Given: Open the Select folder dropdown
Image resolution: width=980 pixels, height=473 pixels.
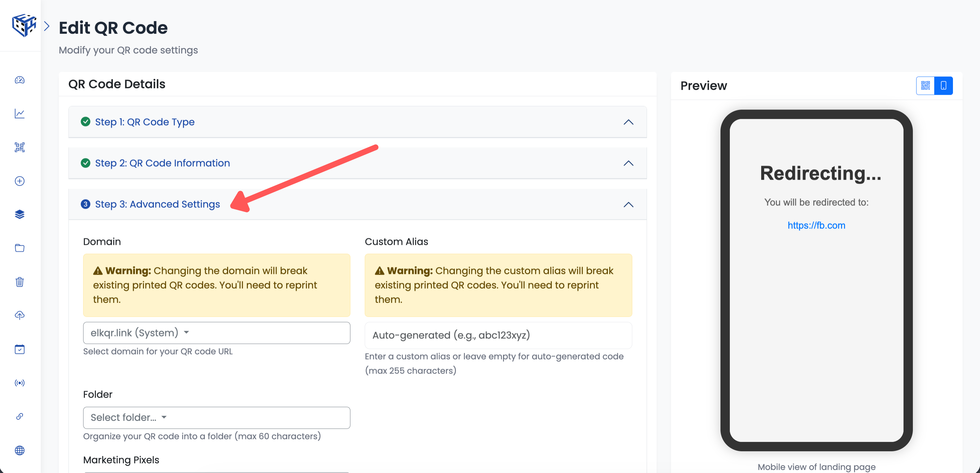Looking at the screenshot, I should click(x=216, y=418).
